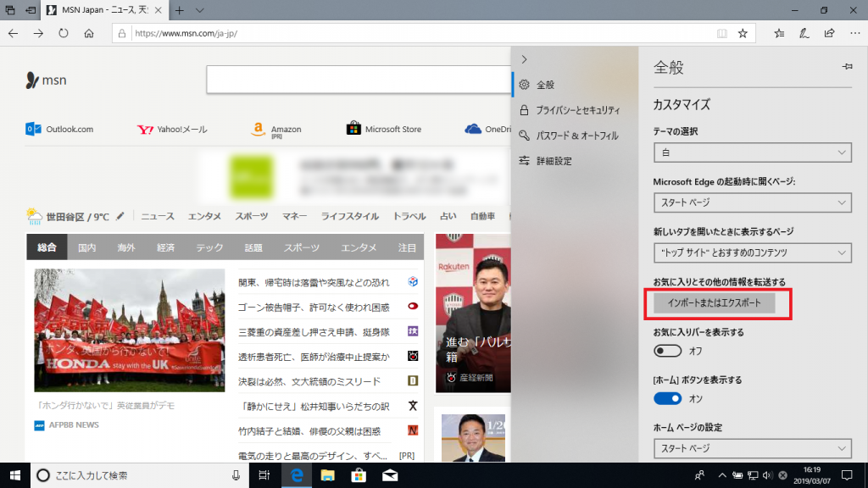
Task: Open the Share panel icon
Action: [827, 33]
